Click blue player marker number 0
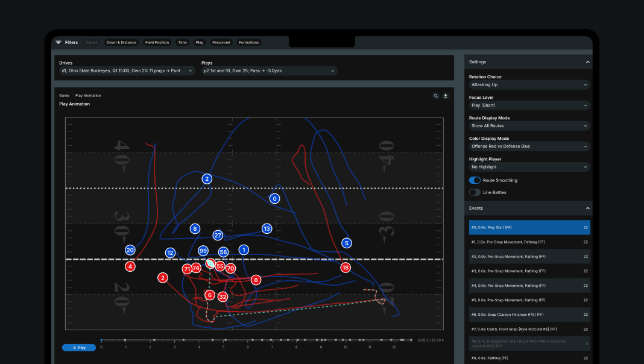 274,198
